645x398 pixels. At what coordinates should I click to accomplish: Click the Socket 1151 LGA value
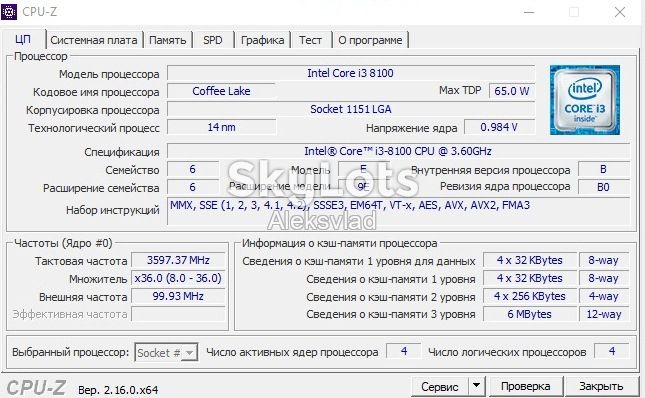coord(350,109)
